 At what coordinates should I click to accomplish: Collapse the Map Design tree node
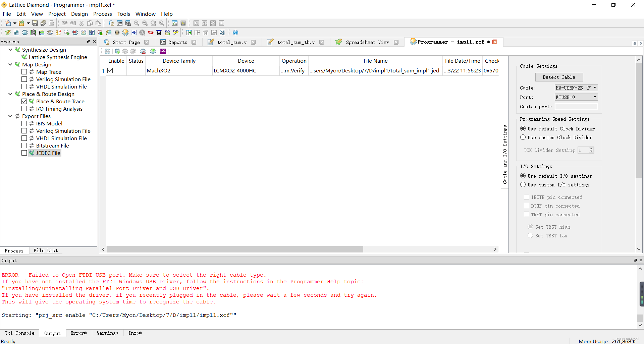coord(10,64)
